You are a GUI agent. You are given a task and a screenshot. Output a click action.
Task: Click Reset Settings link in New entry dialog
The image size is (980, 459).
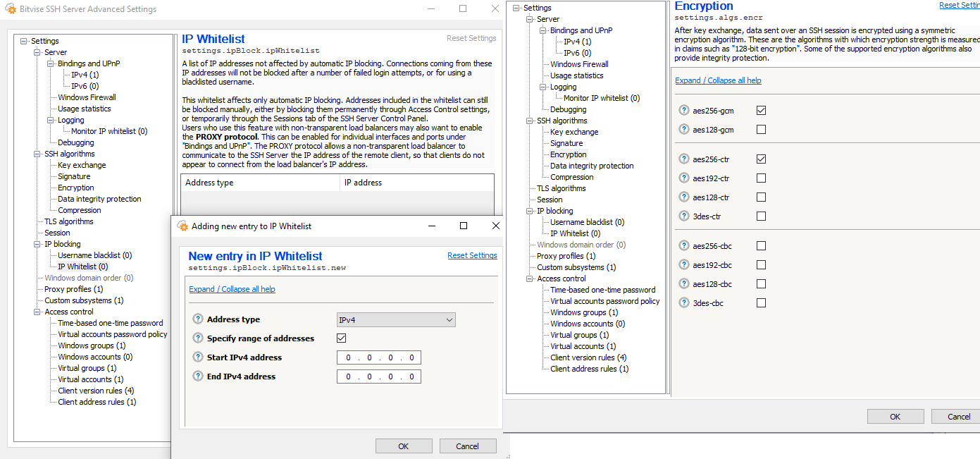click(x=472, y=255)
